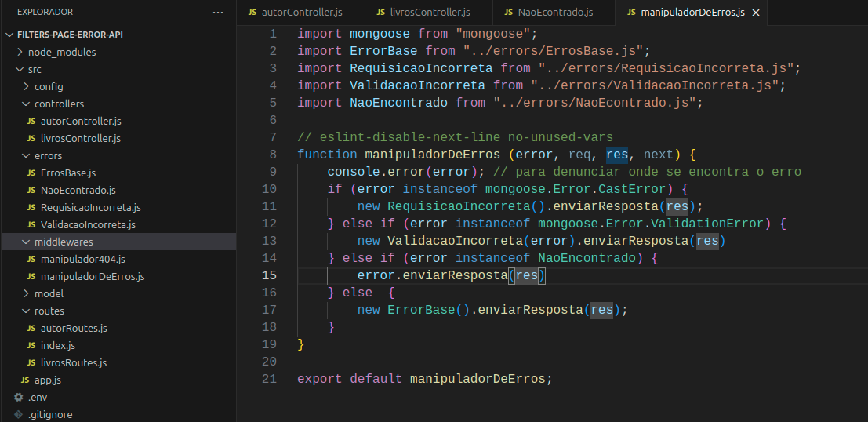Open autorController.js in the file tree
This screenshot has height=422, width=868.
[81, 121]
